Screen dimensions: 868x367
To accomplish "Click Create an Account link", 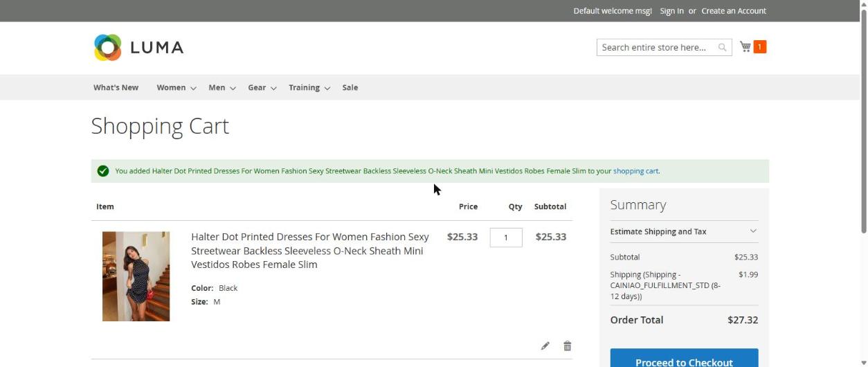I will coord(734,10).
